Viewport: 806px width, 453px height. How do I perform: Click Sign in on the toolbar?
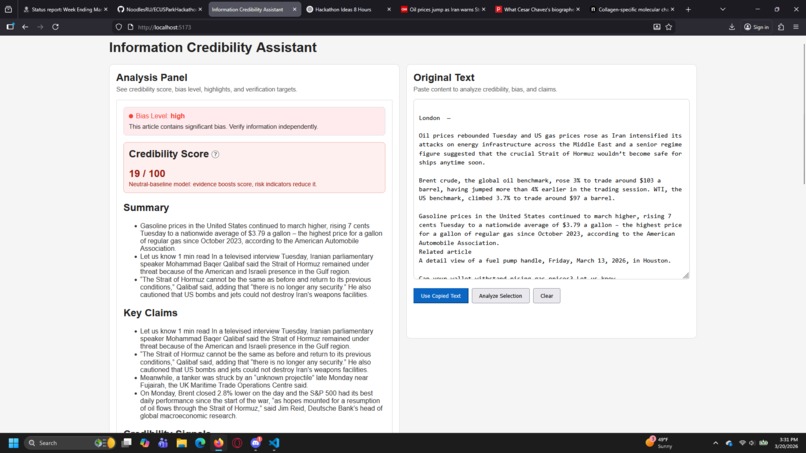pyautogui.click(x=756, y=27)
